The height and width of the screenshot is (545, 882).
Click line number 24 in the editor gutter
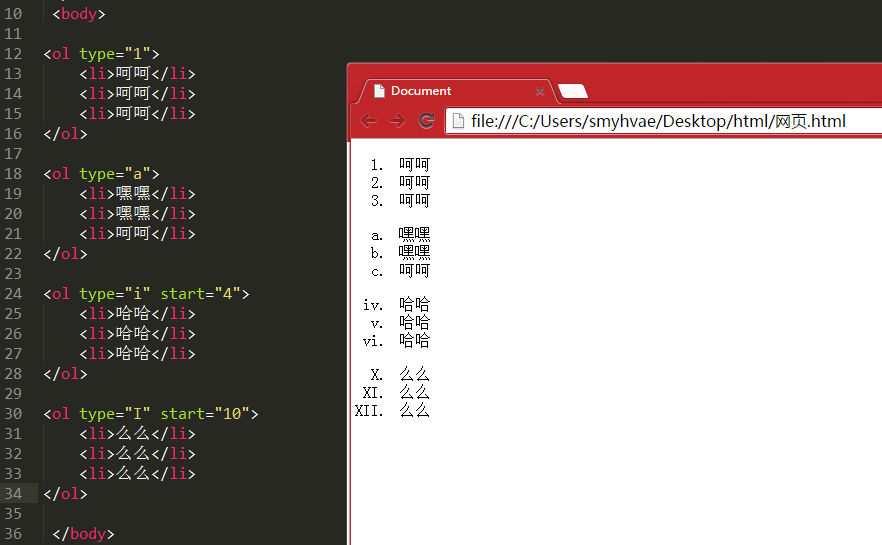(13, 294)
